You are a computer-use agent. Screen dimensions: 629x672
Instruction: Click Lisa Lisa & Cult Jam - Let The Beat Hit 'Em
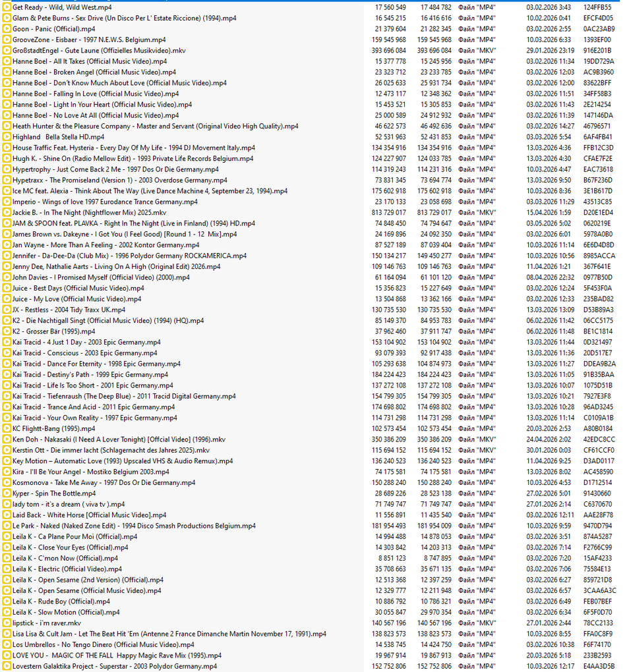pyautogui.click(x=169, y=634)
